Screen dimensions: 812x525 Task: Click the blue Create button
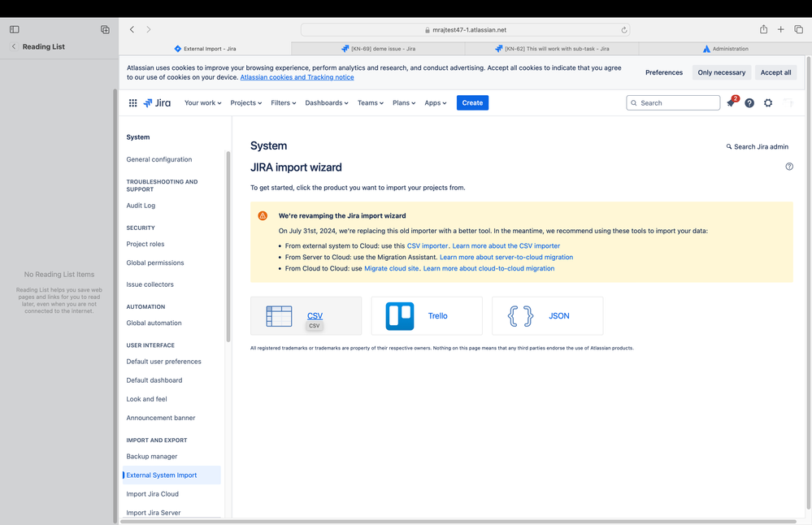472,103
